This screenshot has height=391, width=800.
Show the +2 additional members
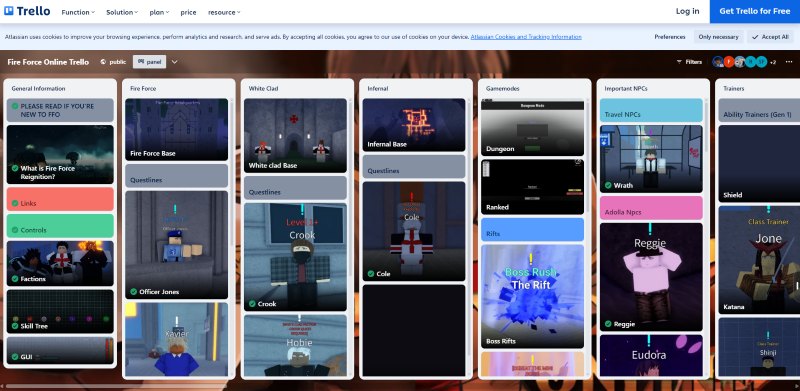(x=773, y=62)
